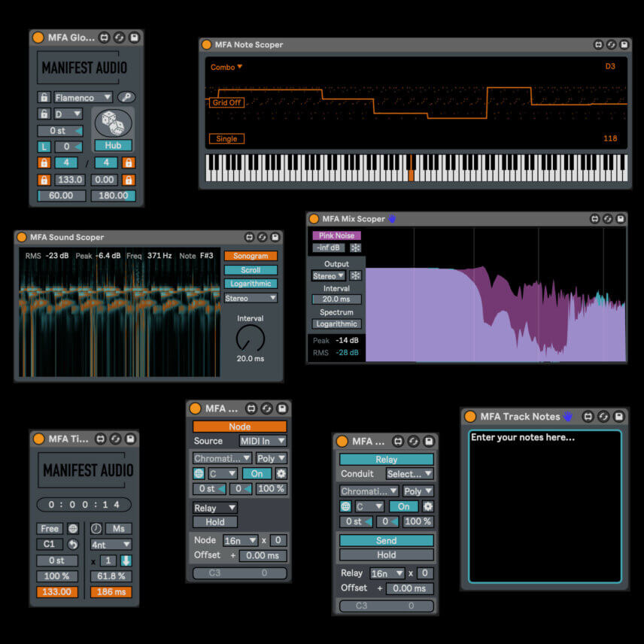The width and height of the screenshot is (644, 644).
Task: Open the 4nt note value dropdown in Timer
Action: tap(111, 545)
